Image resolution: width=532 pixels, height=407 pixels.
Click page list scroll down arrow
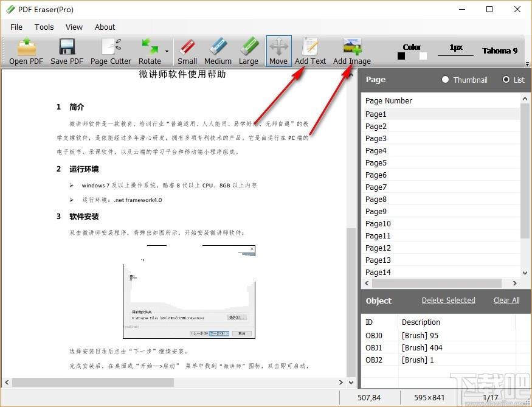(525, 273)
